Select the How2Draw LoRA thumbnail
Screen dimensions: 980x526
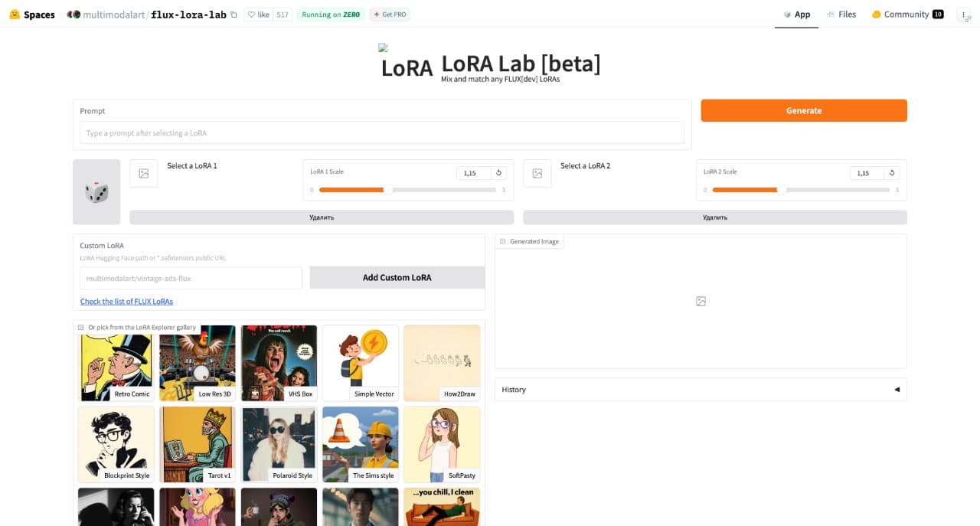point(442,363)
